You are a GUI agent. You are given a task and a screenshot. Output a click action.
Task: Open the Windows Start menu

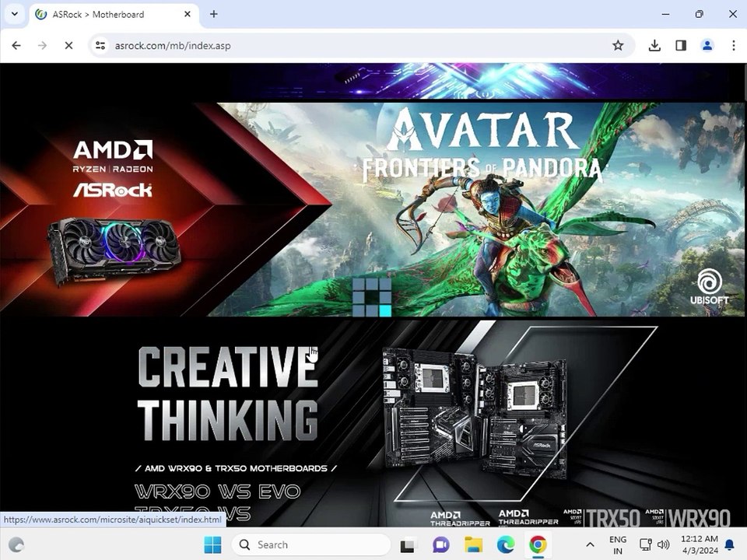click(x=212, y=544)
